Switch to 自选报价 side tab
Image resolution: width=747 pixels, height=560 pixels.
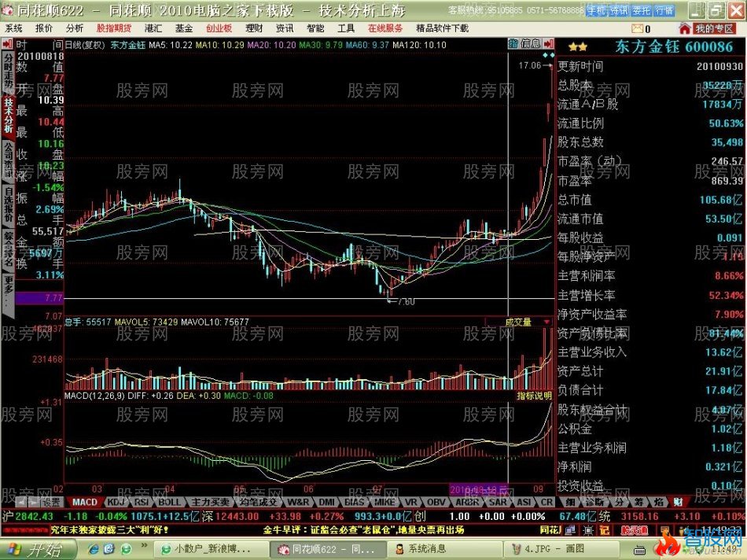(x=8, y=205)
